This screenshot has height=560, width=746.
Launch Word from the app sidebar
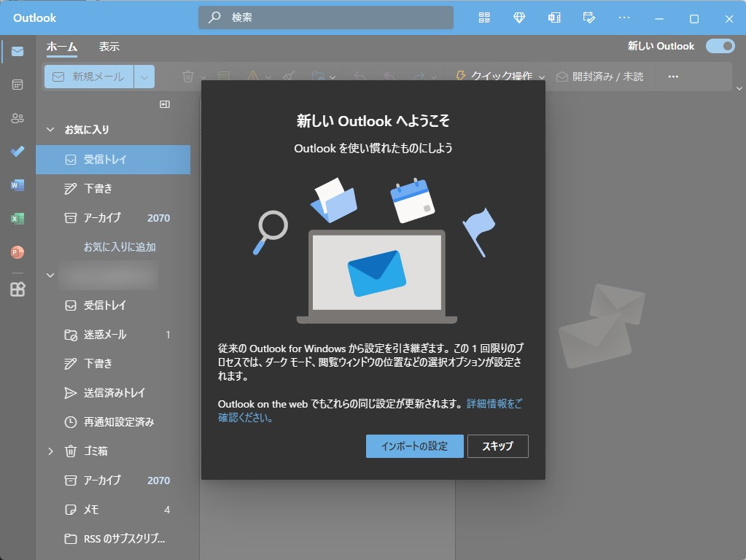(x=17, y=184)
